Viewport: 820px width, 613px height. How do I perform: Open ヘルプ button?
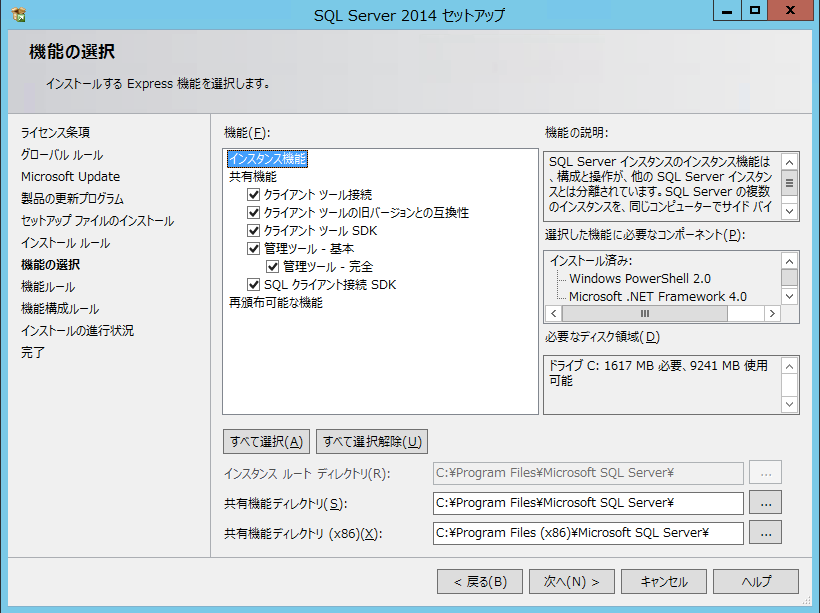pos(756,582)
